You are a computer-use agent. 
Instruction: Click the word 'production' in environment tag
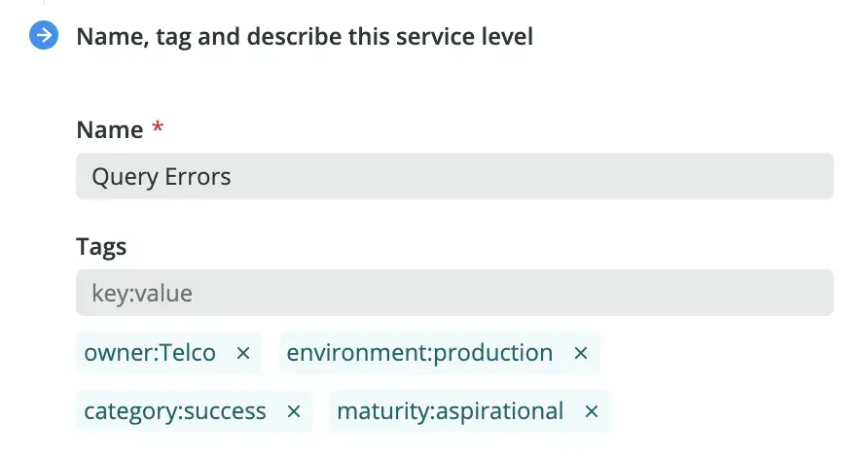(493, 353)
